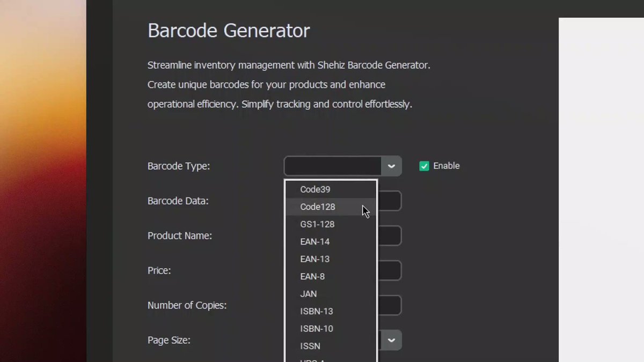Choose Code128 barcode type
This screenshot has width=644, height=362.
(331, 207)
